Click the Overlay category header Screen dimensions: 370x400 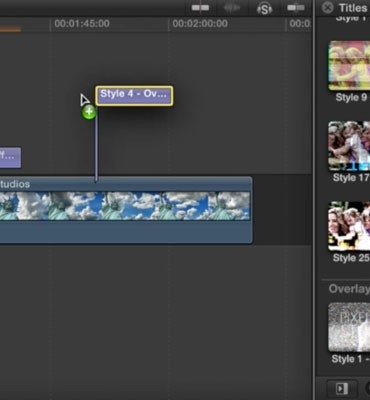tap(349, 289)
